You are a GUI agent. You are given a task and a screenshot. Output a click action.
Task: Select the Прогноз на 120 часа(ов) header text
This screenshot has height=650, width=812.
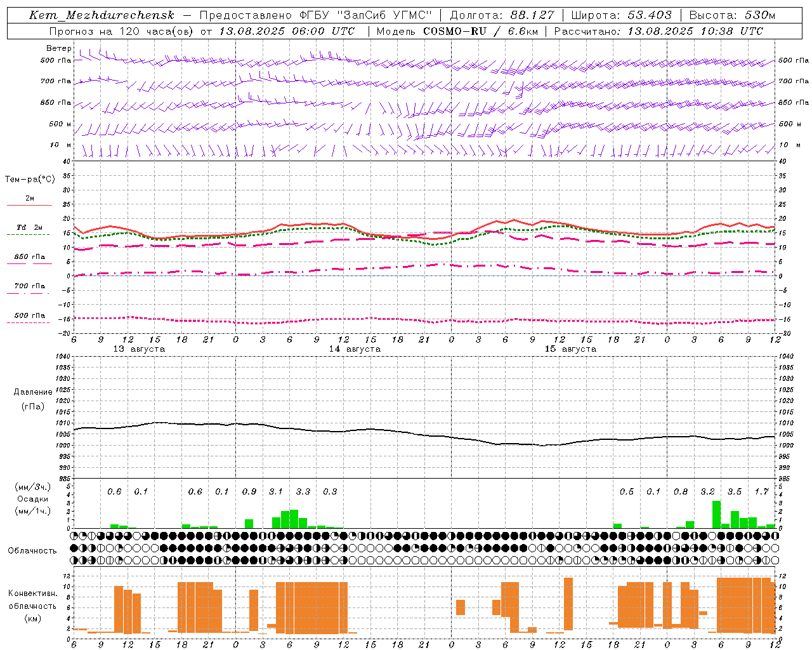122,31
